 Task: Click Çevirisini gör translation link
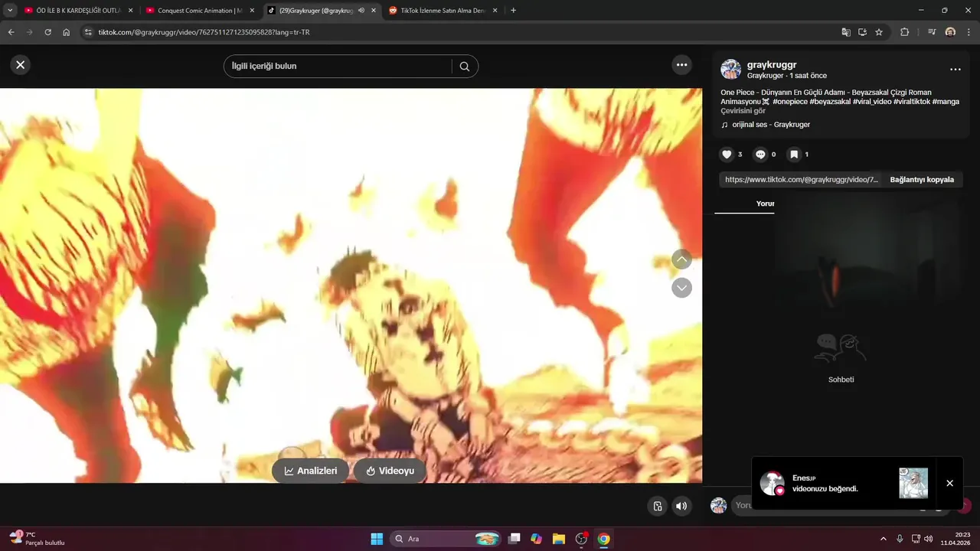pos(743,111)
